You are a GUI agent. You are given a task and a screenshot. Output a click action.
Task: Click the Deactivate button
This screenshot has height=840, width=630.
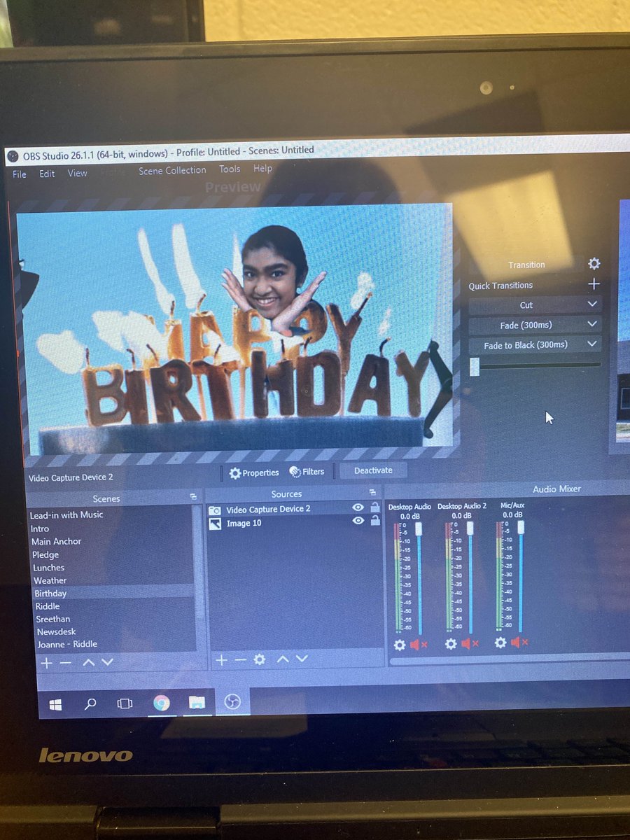[x=373, y=470]
